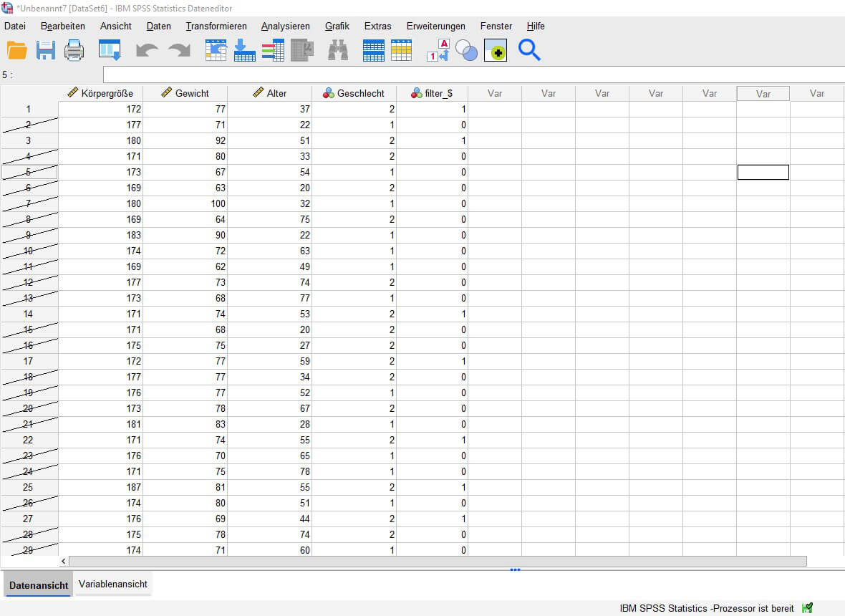This screenshot has width=845, height=616.
Task: Open a data file
Action: tap(19, 50)
